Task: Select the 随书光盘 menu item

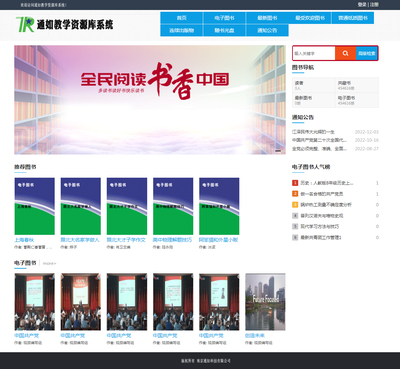Action: [x=224, y=30]
